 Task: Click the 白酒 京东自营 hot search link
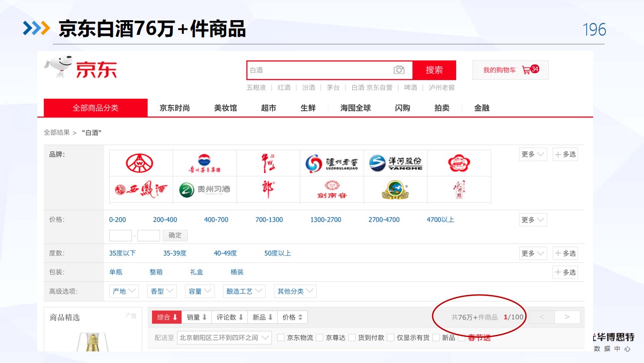(372, 88)
